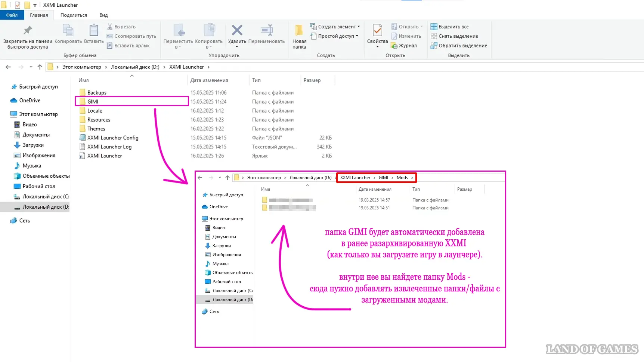Viewport: 644px width, 362px height.
Task: Open the Простой доступ dropdown menu
Action: point(335,36)
